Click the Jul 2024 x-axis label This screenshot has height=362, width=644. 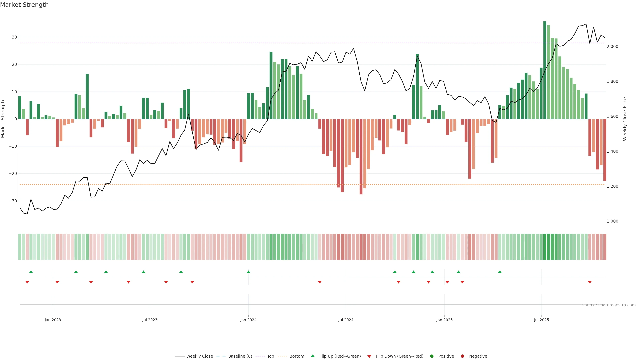346,320
